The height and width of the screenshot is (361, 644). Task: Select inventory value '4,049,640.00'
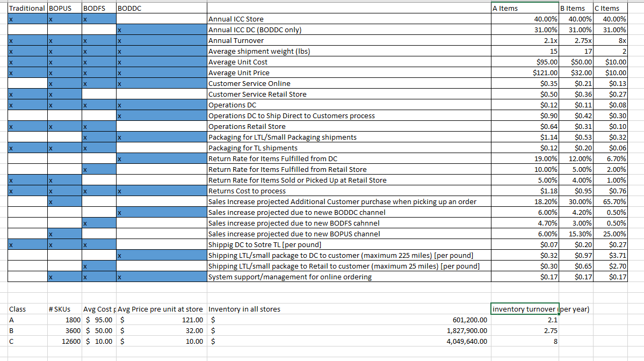349,341
